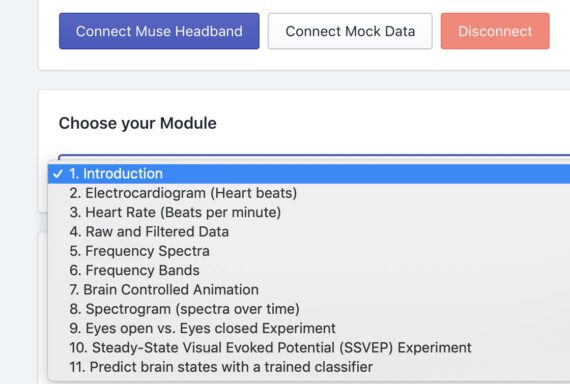
Task: Choose 8. Spectrogram (spectra over time)
Action: coord(309,309)
